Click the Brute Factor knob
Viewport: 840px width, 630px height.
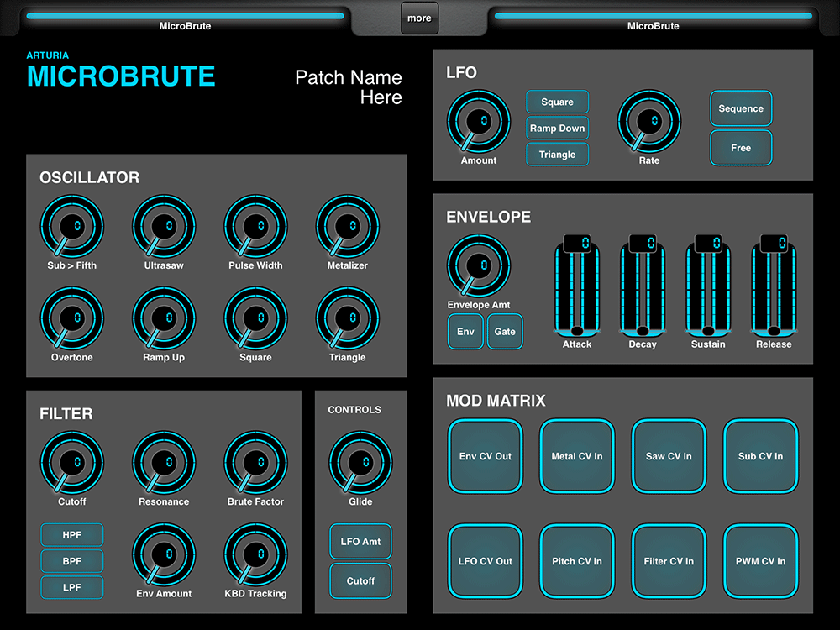pyautogui.click(x=255, y=463)
